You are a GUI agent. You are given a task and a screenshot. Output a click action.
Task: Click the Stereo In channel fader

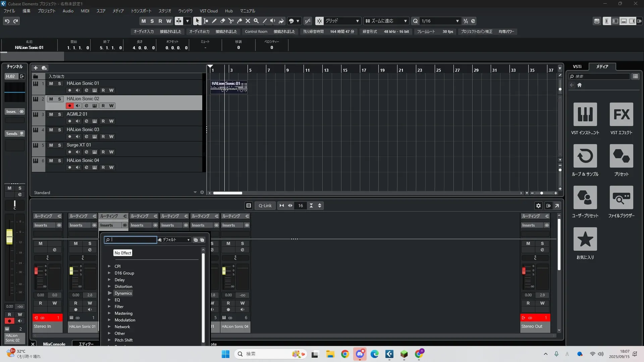click(36, 270)
